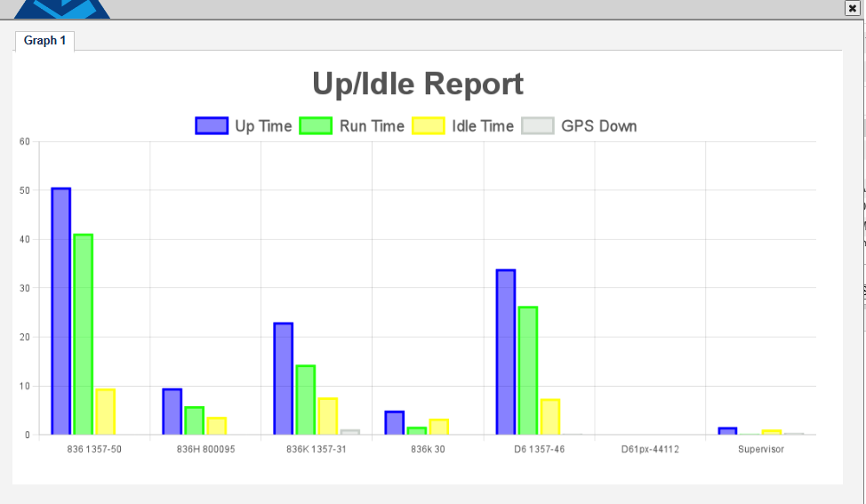The image size is (866, 504).
Task: Click the Idle Time legend label
Action: coord(483,126)
